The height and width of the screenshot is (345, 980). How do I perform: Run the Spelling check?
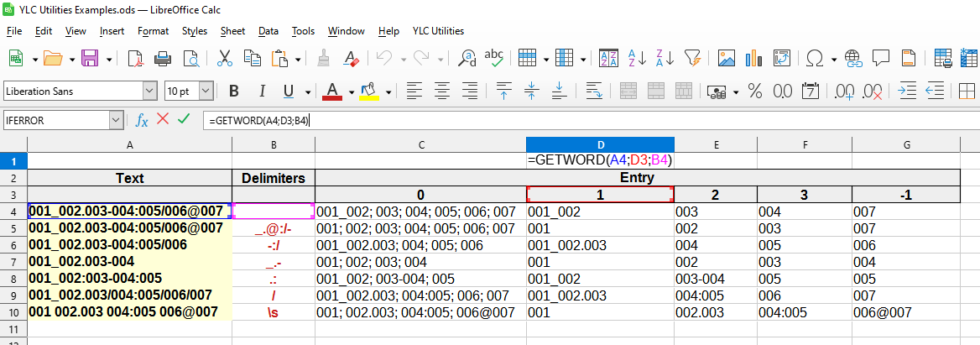pyautogui.click(x=493, y=59)
